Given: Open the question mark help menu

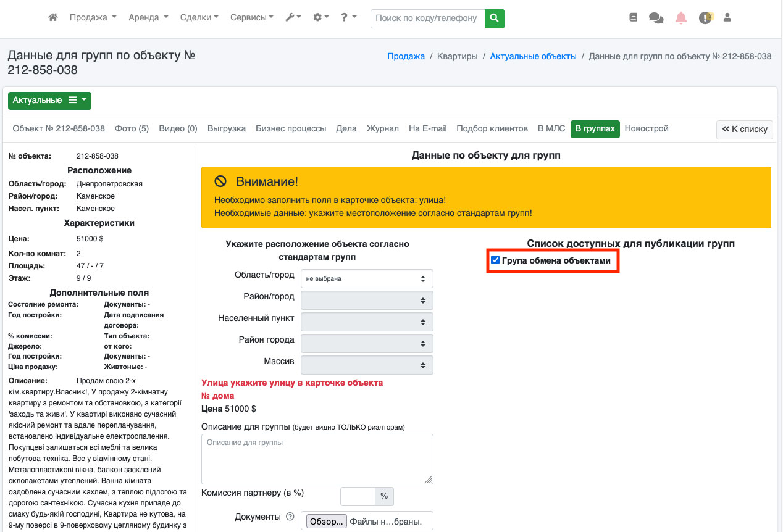Looking at the screenshot, I should point(348,18).
